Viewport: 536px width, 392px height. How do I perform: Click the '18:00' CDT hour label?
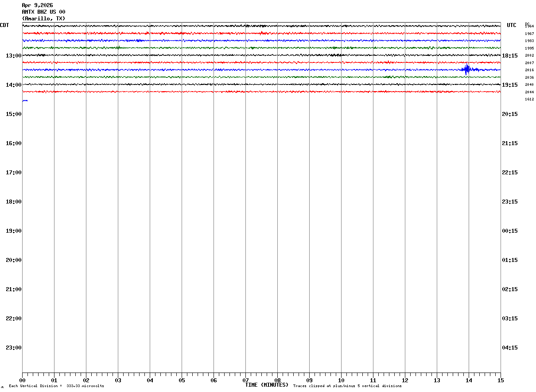[14, 202]
